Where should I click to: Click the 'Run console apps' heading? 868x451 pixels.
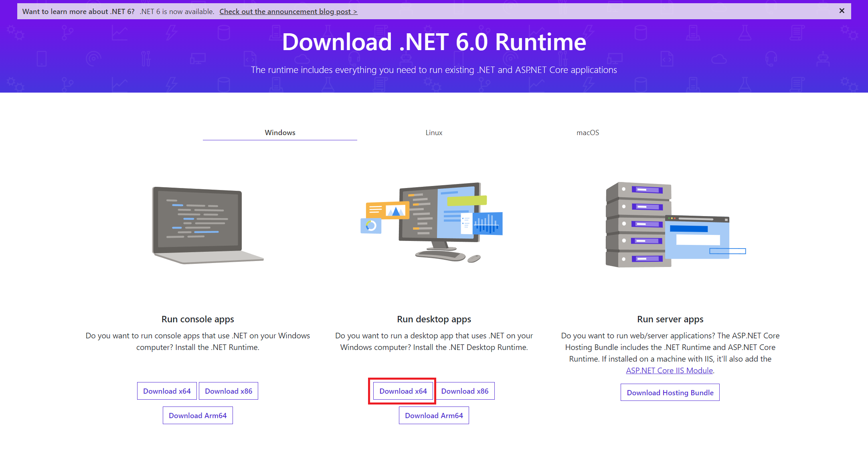[x=198, y=319]
